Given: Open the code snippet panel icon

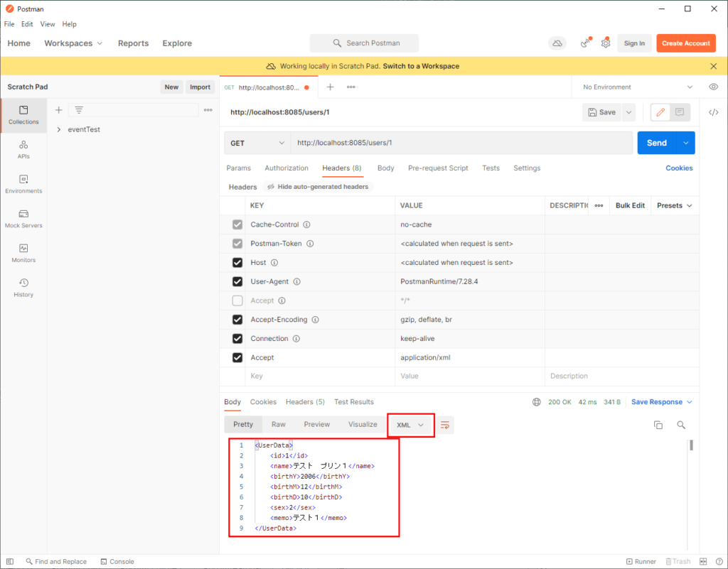Looking at the screenshot, I should coord(714,112).
